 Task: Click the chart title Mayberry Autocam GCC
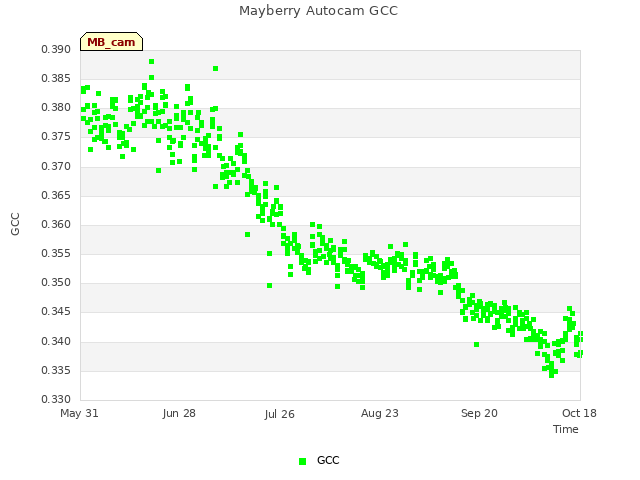(318, 11)
